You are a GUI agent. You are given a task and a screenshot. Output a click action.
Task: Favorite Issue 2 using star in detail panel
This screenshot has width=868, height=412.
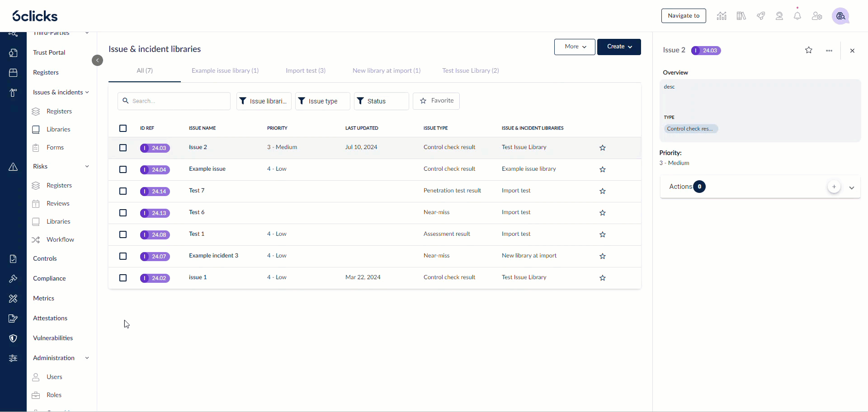click(809, 50)
